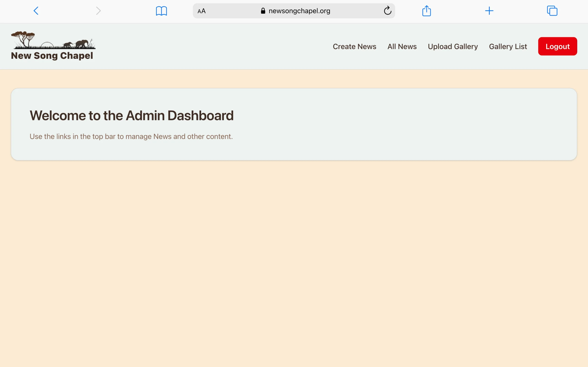Viewport: 588px width, 367px height.
Task: Select the Welcome to the Admin Dashboard heading
Action: click(132, 115)
